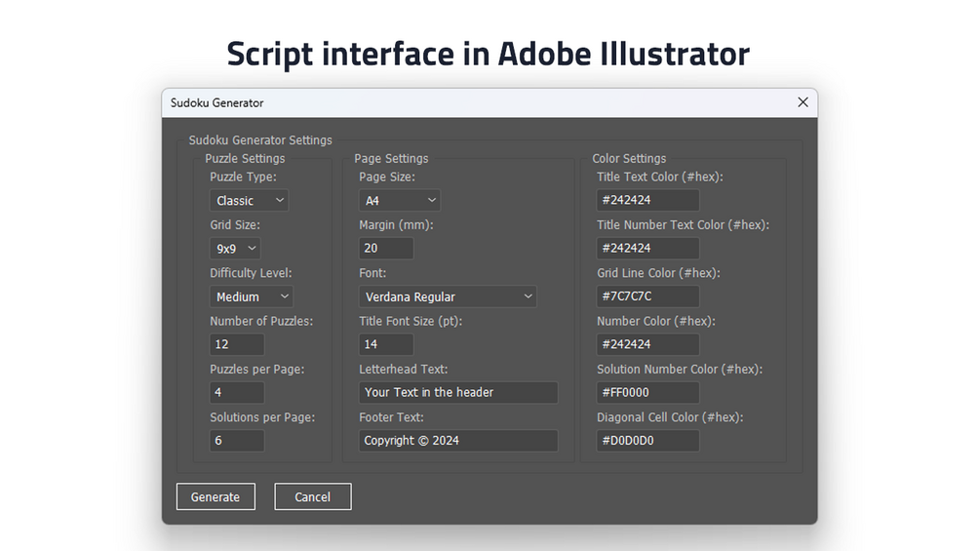Click the Cancel button
The image size is (980, 551).
click(x=312, y=496)
